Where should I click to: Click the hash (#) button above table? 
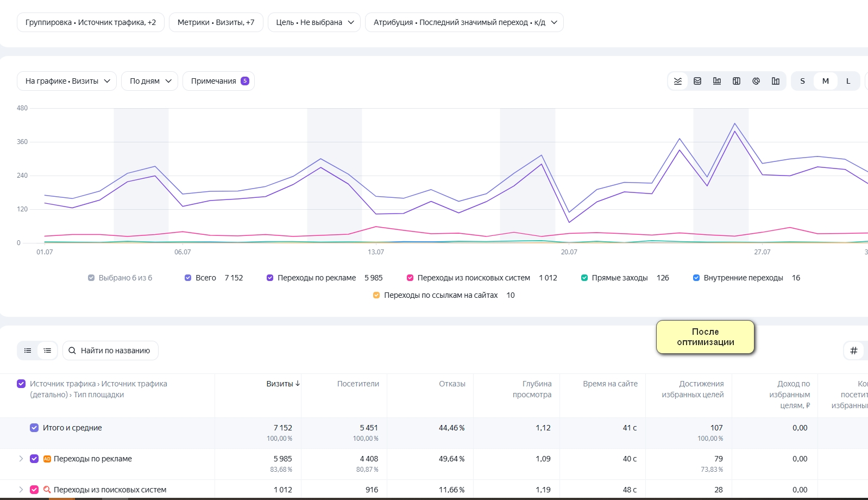(x=853, y=351)
